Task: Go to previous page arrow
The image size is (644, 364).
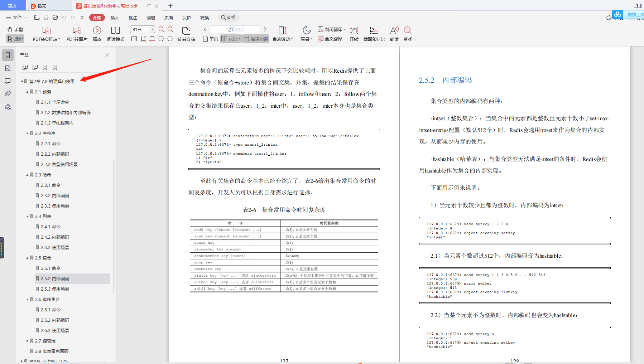Action: tap(205, 29)
